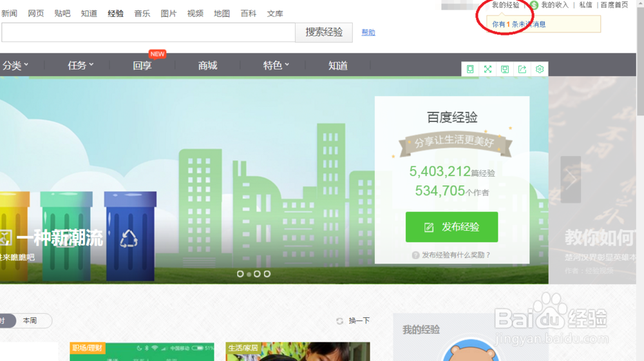Click 发布经验有什么奖励？ link
Viewport: 644px width, 361px height.
tap(457, 255)
